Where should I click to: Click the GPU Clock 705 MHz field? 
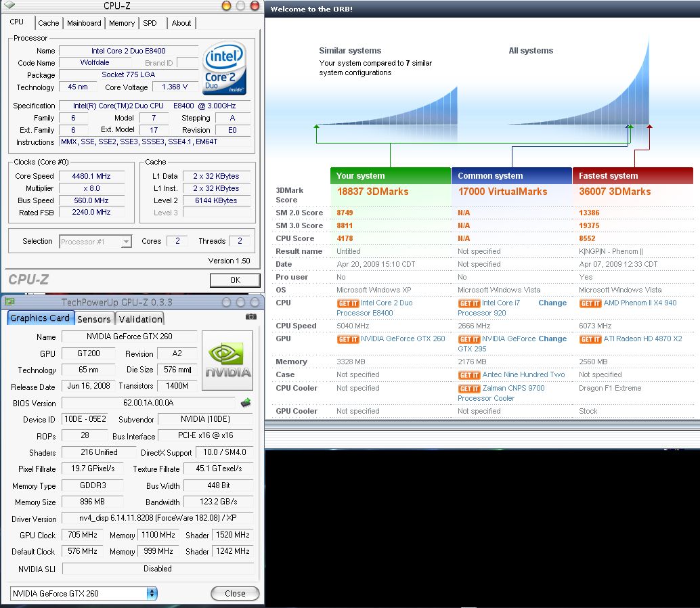click(82, 535)
